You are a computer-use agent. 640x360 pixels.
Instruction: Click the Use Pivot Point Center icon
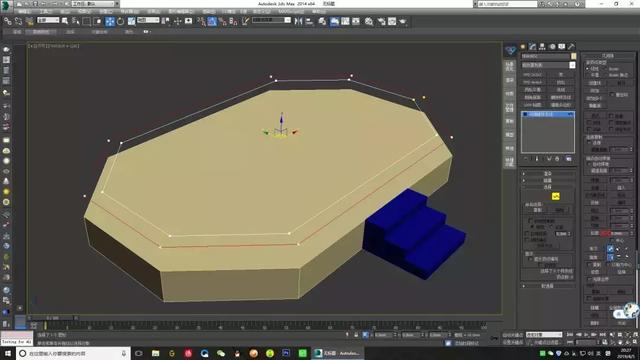pyautogui.click(x=166, y=21)
